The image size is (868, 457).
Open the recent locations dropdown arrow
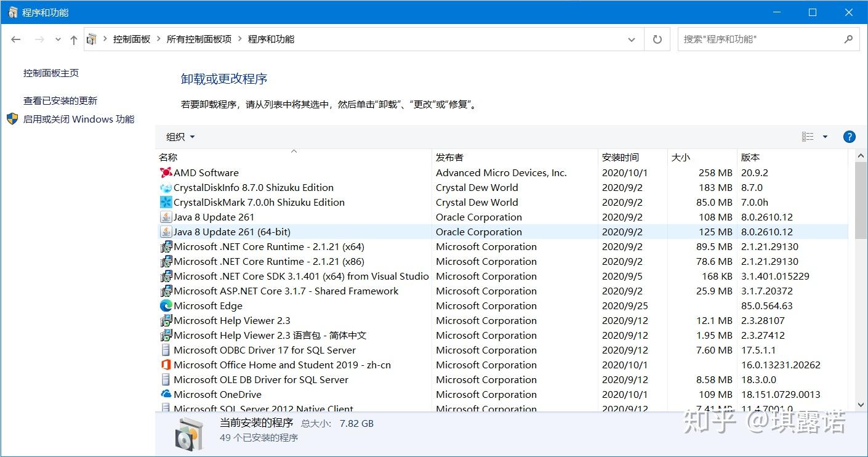[x=58, y=39]
